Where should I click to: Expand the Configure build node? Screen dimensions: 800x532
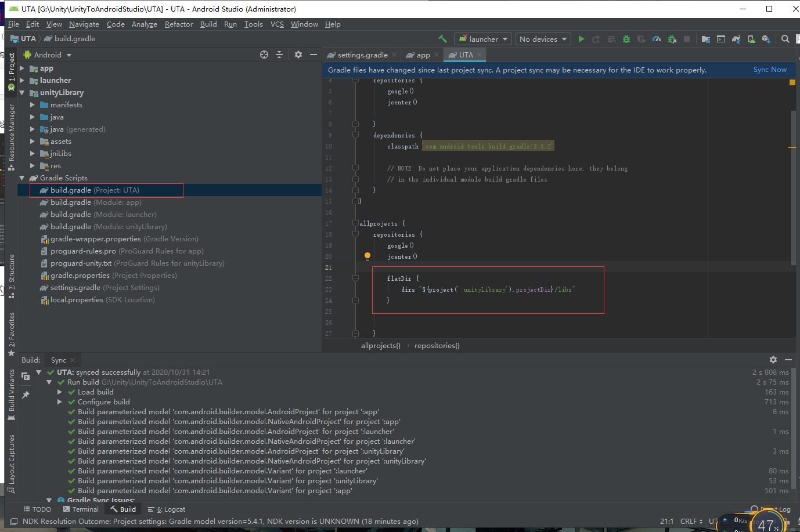click(x=59, y=402)
